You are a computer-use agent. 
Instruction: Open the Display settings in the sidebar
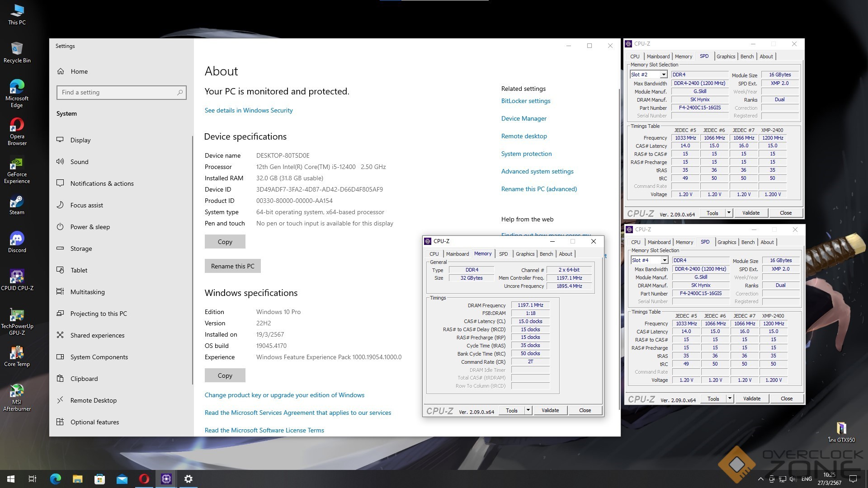coord(80,140)
